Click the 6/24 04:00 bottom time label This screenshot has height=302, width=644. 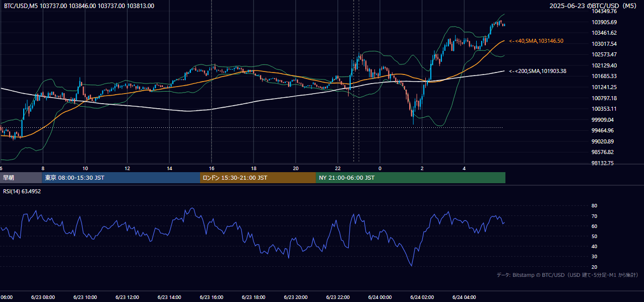(464, 297)
